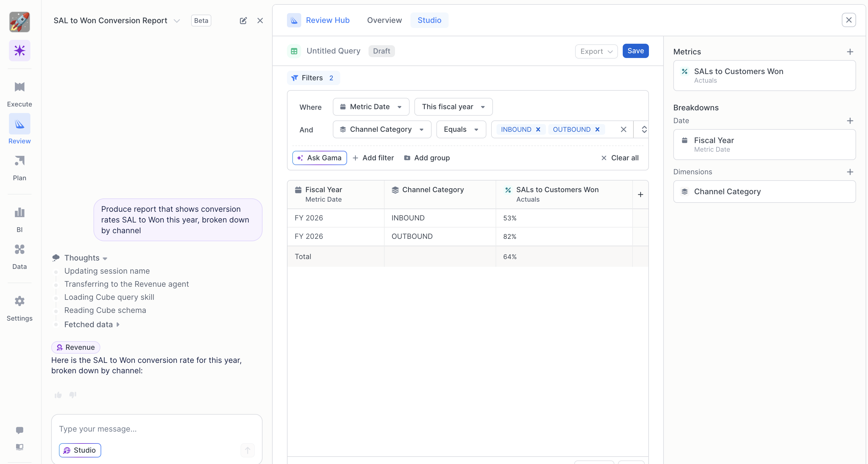Open the session name dropdown chevron

point(177,21)
